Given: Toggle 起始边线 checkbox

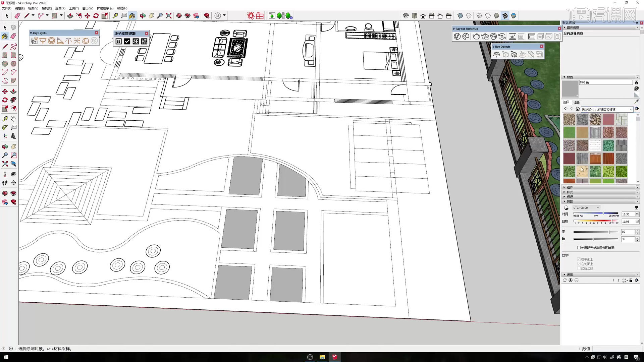Looking at the screenshot, I should pos(579,268).
